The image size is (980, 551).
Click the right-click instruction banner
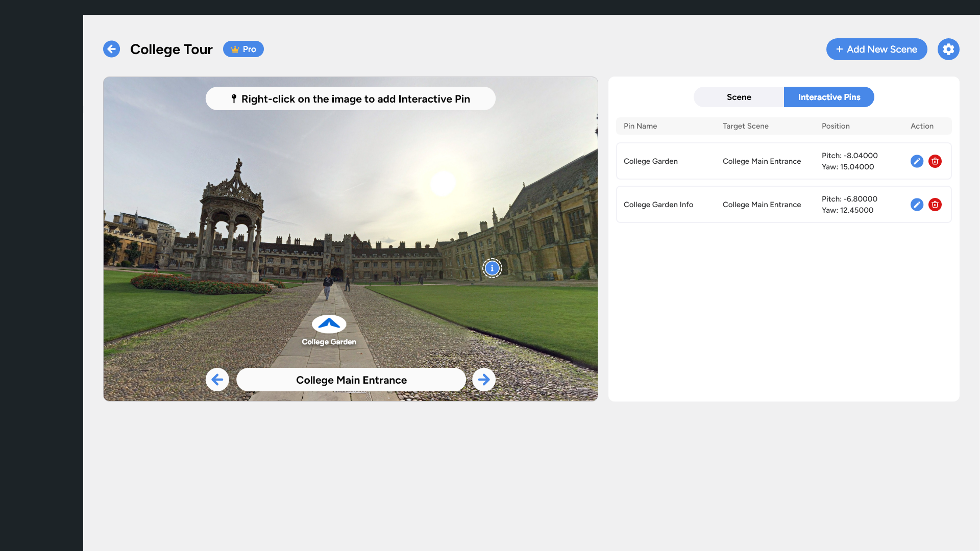coord(350,98)
